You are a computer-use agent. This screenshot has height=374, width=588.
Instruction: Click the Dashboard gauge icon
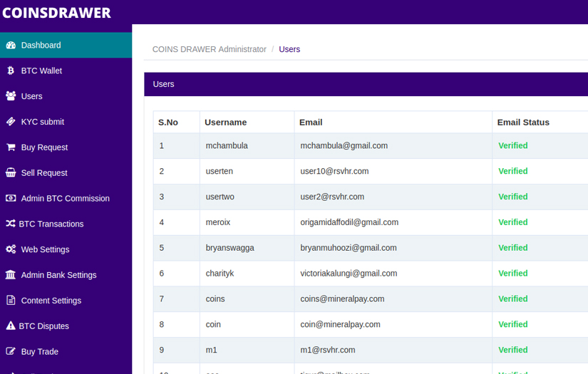(11, 45)
